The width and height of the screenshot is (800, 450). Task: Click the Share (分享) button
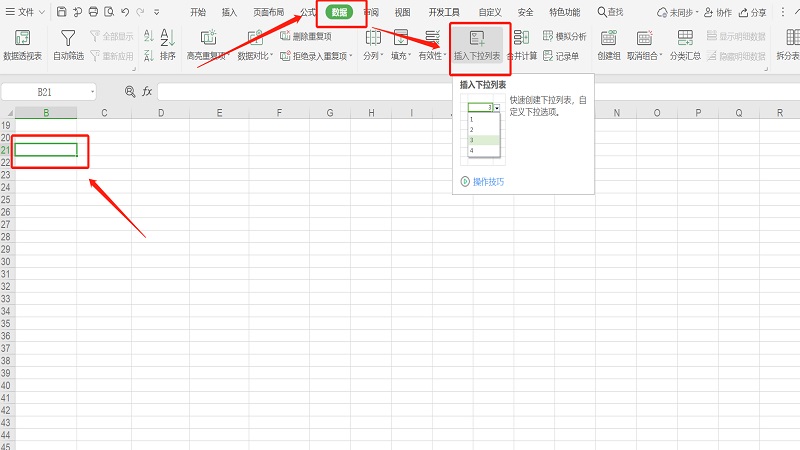[x=752, y=12]
